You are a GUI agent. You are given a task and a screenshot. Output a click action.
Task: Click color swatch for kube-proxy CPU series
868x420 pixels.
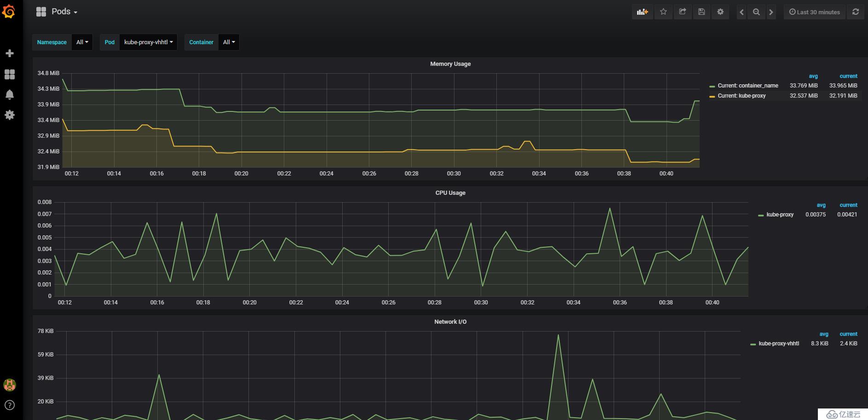pos(761,215)
